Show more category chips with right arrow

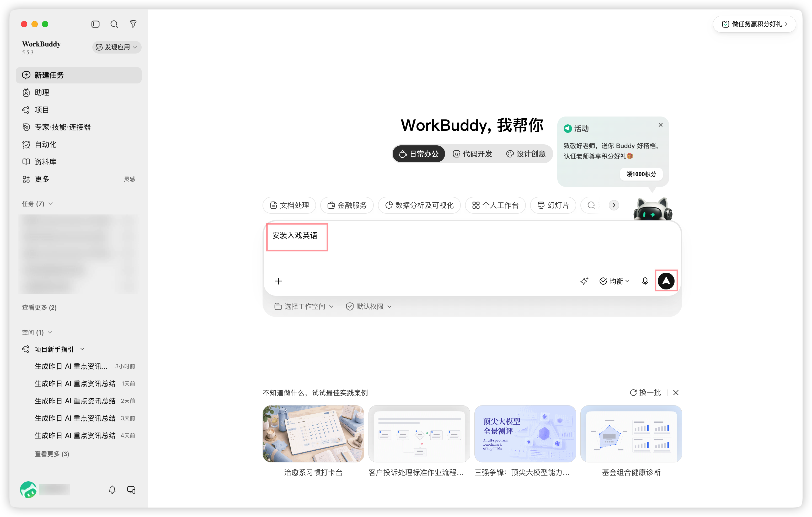614,205
